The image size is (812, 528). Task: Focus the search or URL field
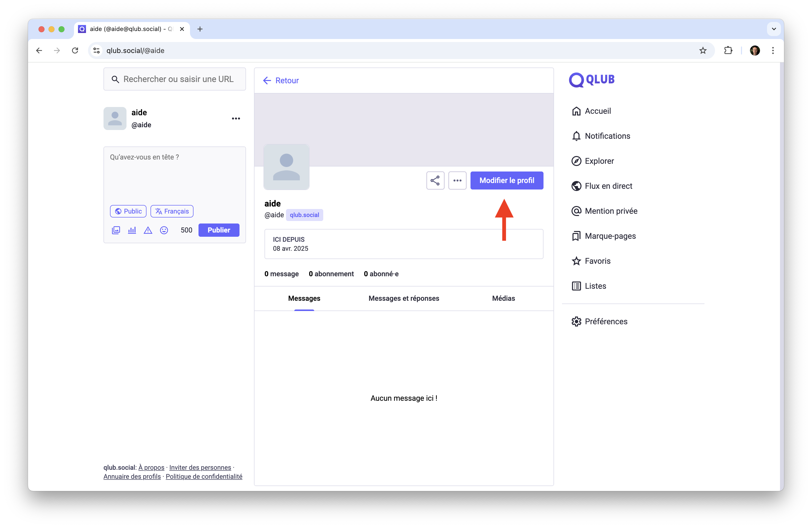[x=175, y=79]
